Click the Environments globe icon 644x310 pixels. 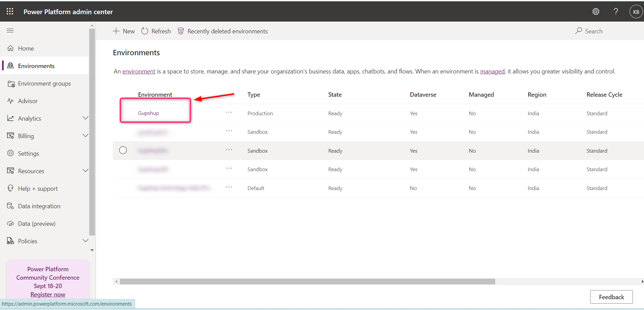point(10,66)
